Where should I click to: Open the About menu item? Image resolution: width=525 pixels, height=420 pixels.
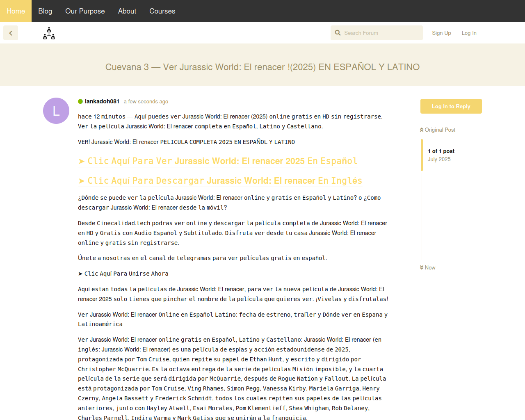(x=127, y=11)
